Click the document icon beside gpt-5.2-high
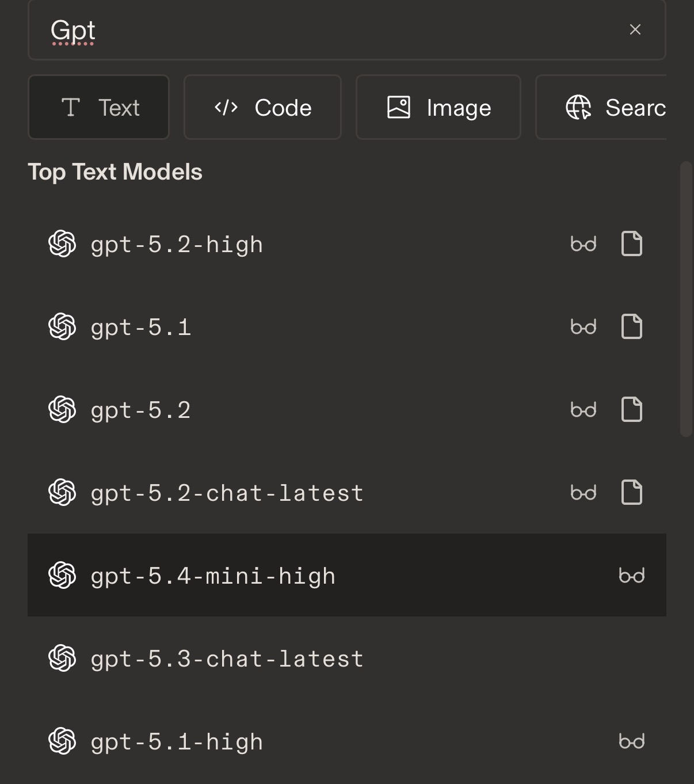 point(632,243)
